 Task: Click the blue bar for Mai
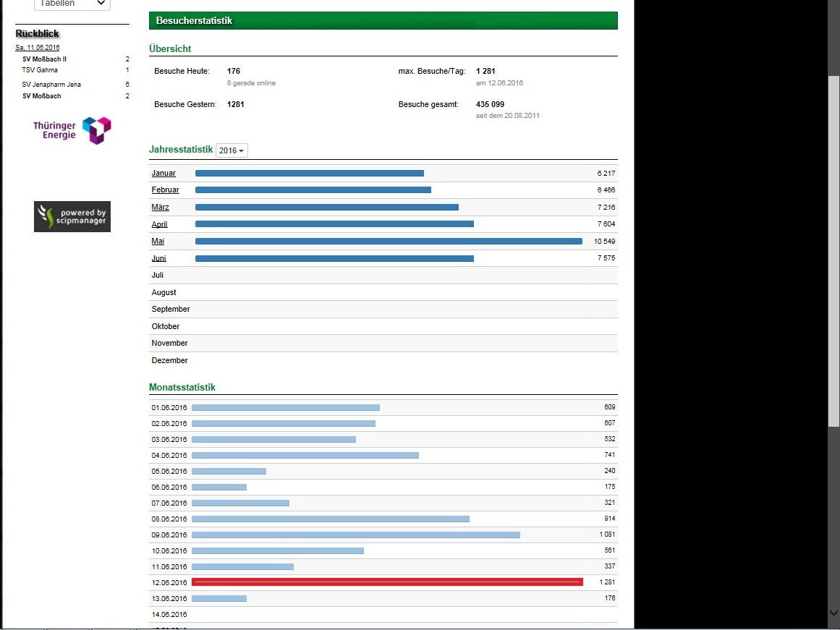(389, 242)
